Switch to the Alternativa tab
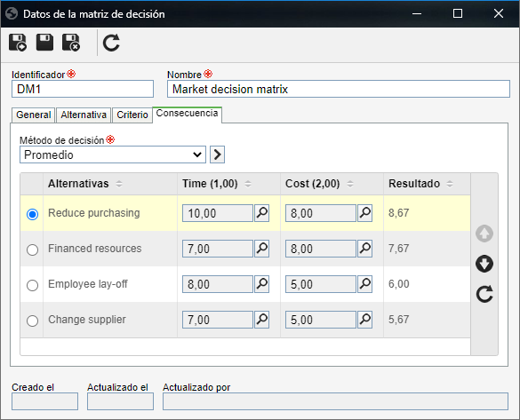Image resolution: width=520 pixels, height=420 pixels. tap(84, 115)
